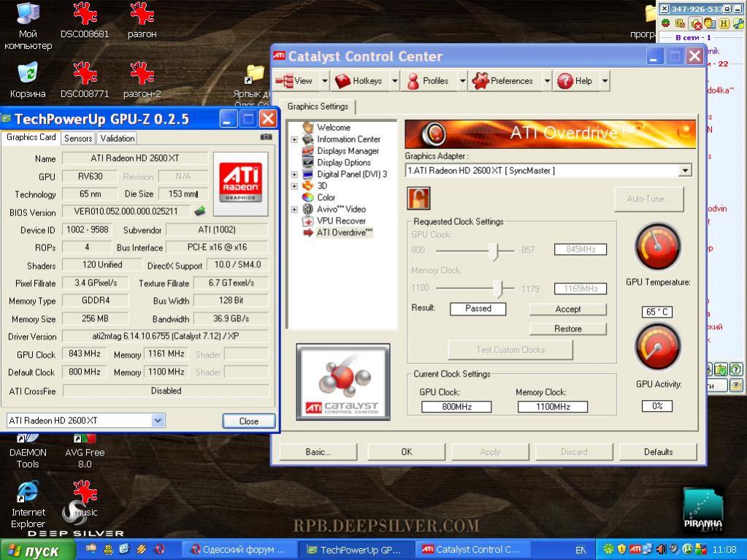Open the dropdown arrow next to Profiles
This screenshot has width=747, height=560.
(x=462, y=81)
